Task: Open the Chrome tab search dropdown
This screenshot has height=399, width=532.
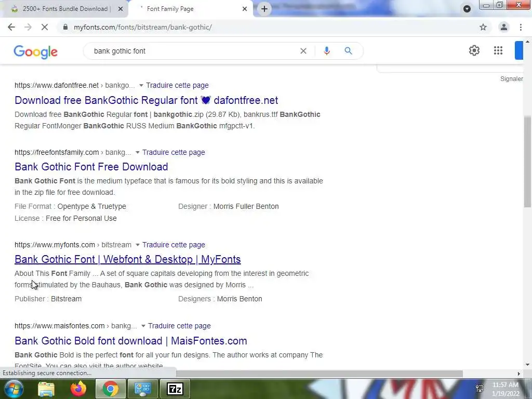Action: [467, 9]
